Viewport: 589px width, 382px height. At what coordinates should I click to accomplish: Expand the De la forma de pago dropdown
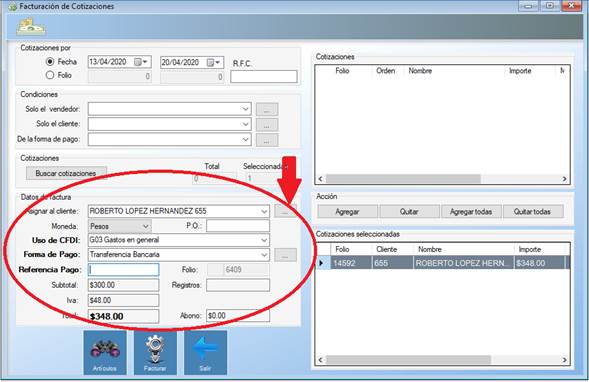pyautogui.click(x=246, y=139)
